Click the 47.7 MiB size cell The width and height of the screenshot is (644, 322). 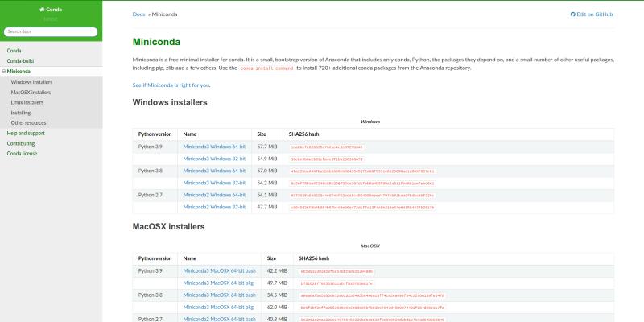coord(267,207)
